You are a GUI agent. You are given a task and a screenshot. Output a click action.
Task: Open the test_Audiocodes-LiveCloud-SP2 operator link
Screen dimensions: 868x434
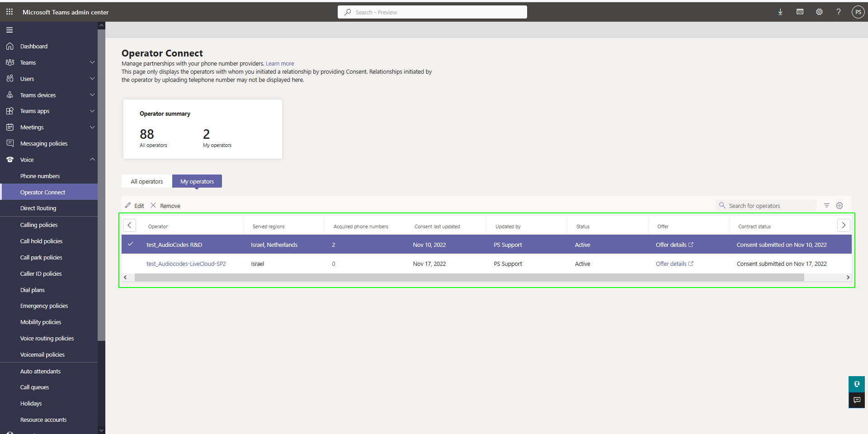click(x=186, y=264)
